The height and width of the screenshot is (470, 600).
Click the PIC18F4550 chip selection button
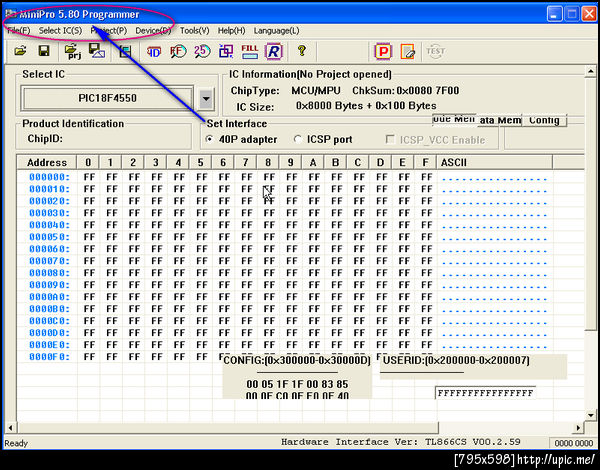(x=107, y=98)
